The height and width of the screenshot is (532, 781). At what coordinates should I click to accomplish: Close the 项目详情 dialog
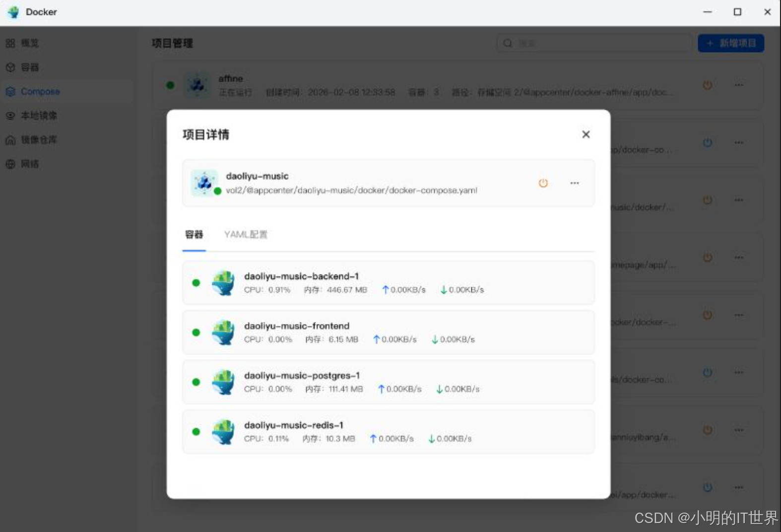[x=586, y=134]
